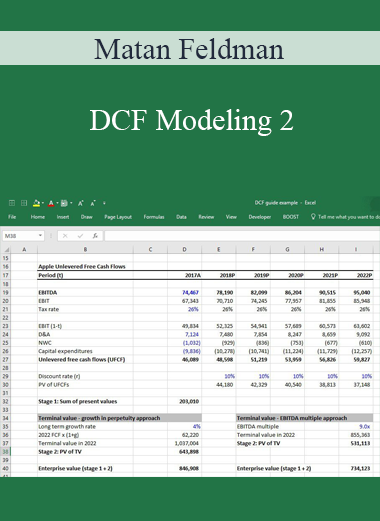Open the BOOST ribbon tab
Image resolution: width=380 pixels, height=521 pixels.
coord(291,217)
